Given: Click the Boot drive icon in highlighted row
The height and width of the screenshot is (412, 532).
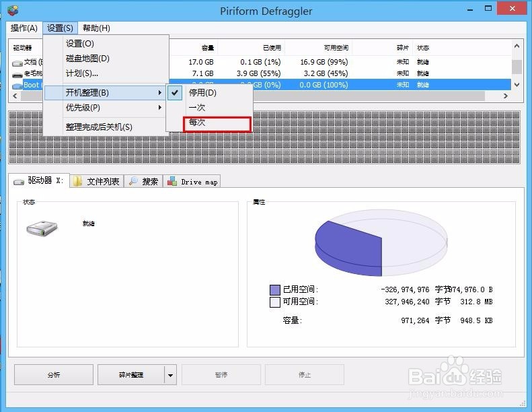Looking at the screenshot, I should (17, 86).
